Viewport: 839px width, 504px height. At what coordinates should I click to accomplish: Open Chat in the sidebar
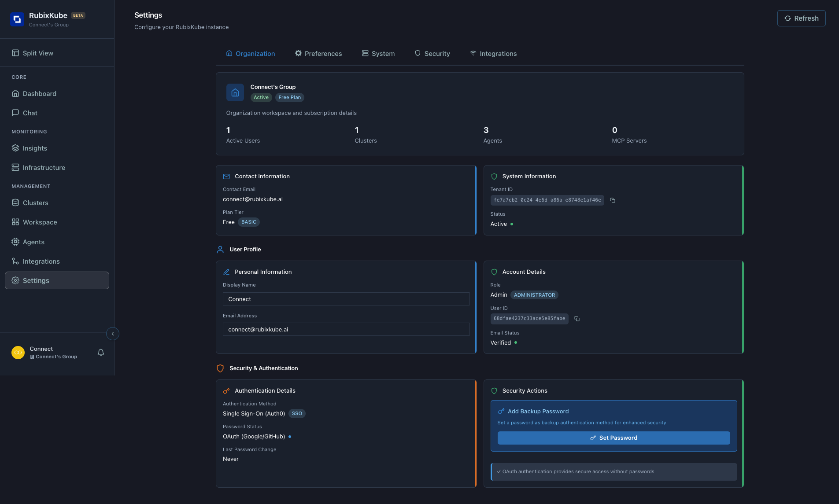coord(30,113)
